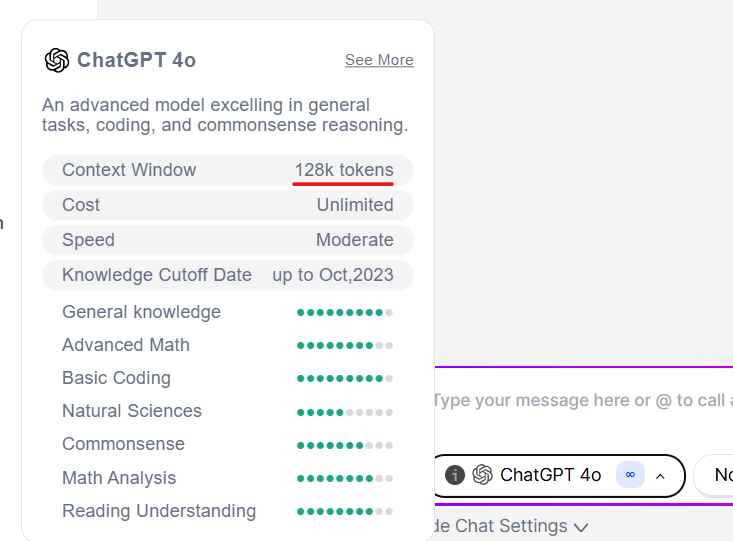Collapse the Chat Settings chevron
This screenshot has width=733, height=541.
point(581,527)
